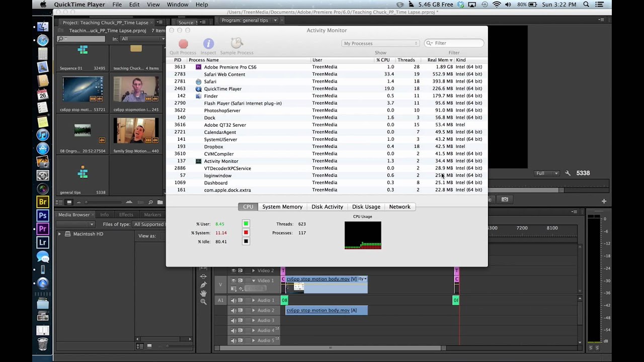The image size is (644, 362).
Task: Open the My Processes dropdown
Action: point(380,43)
